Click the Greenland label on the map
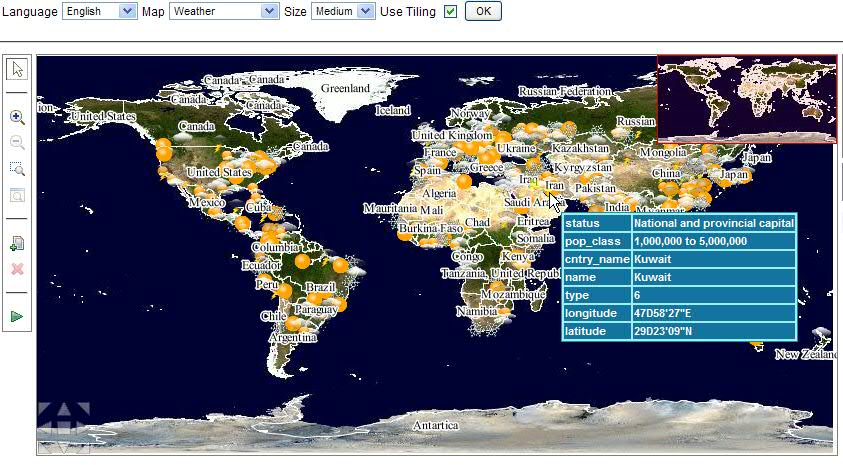Screen dimensions: 843x465 click(345, 88)
